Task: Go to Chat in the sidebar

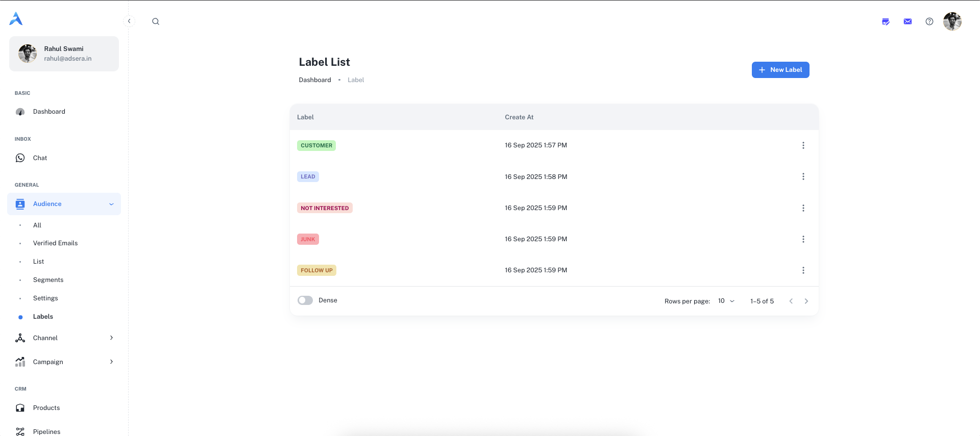Action: 40,158
